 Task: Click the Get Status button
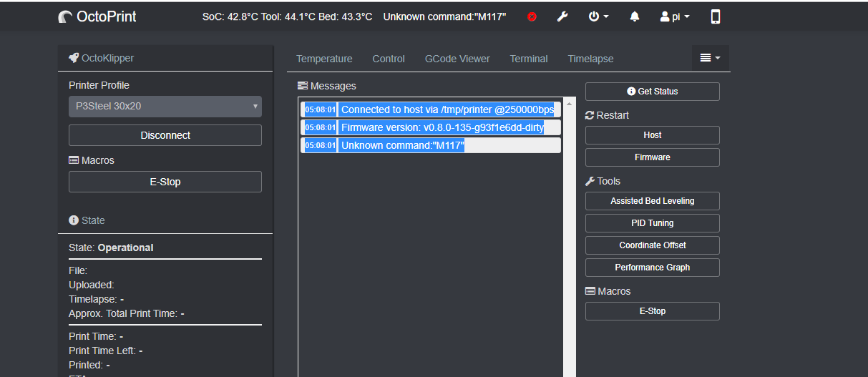[653, 92]
